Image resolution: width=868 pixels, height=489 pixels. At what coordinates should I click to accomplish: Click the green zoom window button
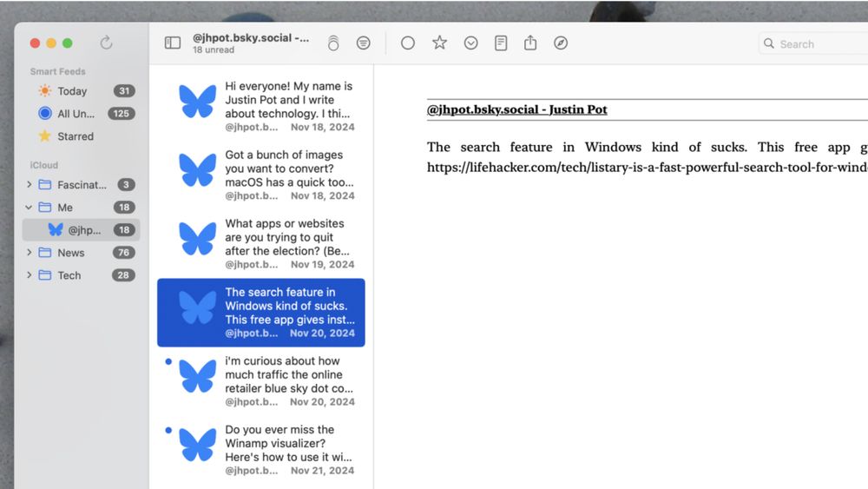pyautogui.click(x=68, y=43)
